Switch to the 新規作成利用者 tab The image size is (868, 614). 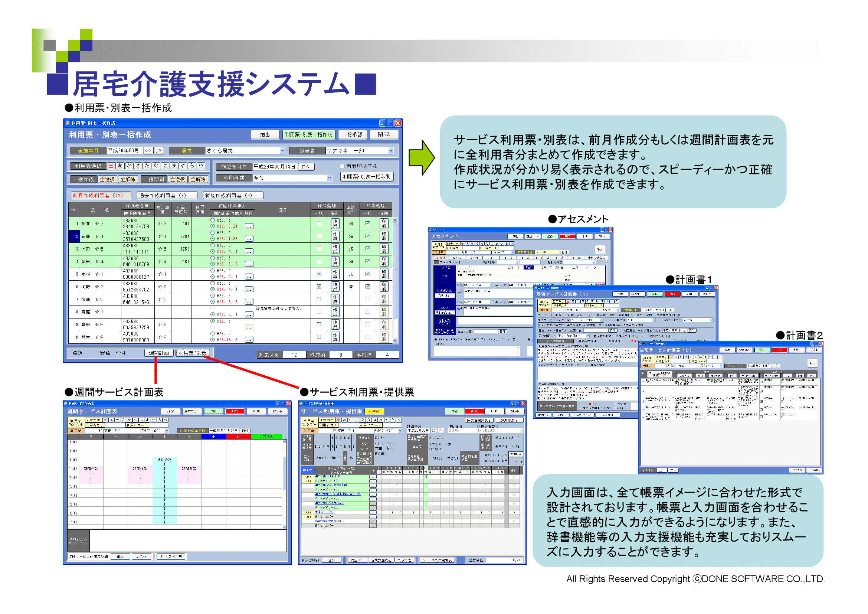click(233, 196)
